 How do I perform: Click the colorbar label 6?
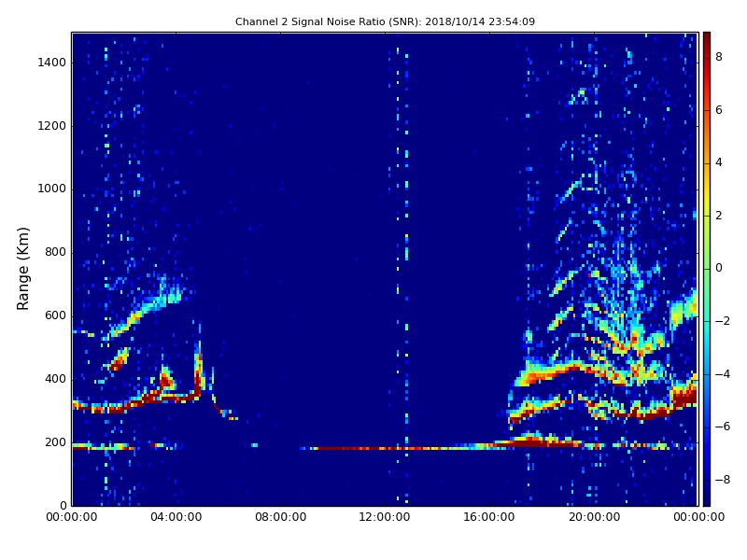[719, 110]
